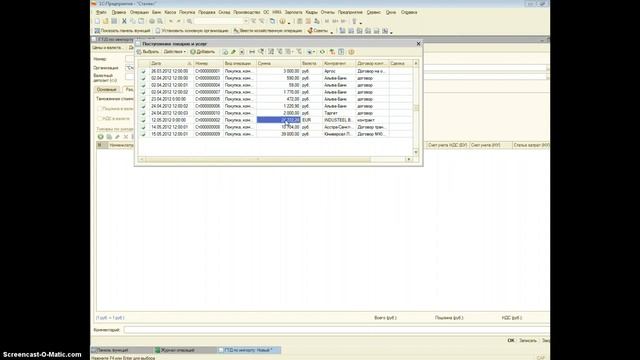Click the vertical scrollbar down arrow in dialog
This screenshot has width=640, height=360.
(x=416, y=152)
